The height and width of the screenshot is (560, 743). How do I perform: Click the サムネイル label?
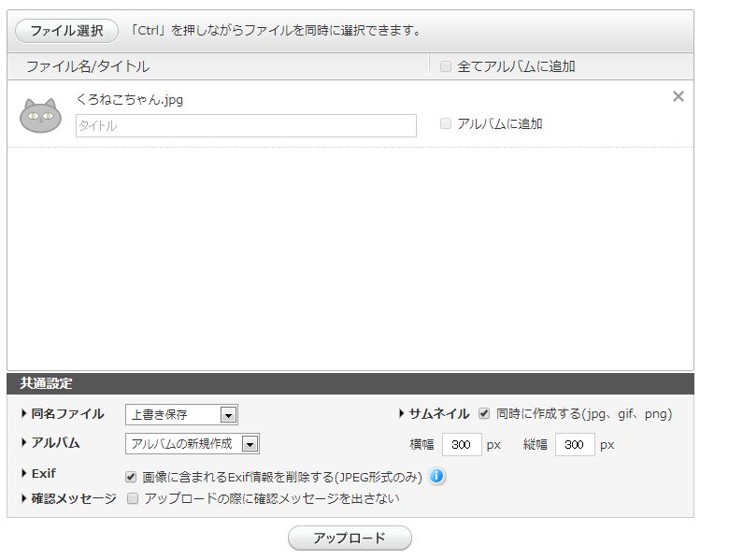point(439,414)
